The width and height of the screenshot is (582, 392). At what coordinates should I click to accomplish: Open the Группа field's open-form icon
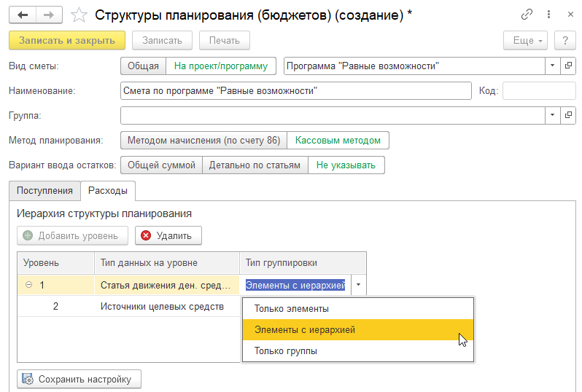(x=568, y=115)
